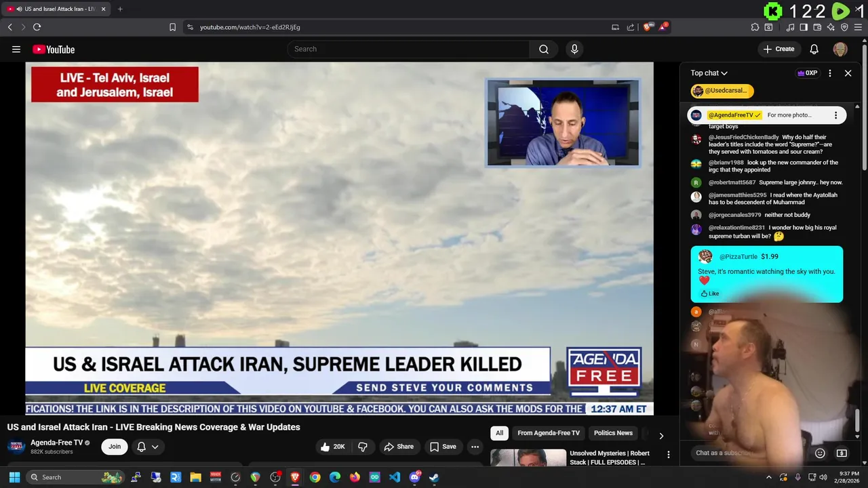Open the account avatar menu

tap(840, 49)
